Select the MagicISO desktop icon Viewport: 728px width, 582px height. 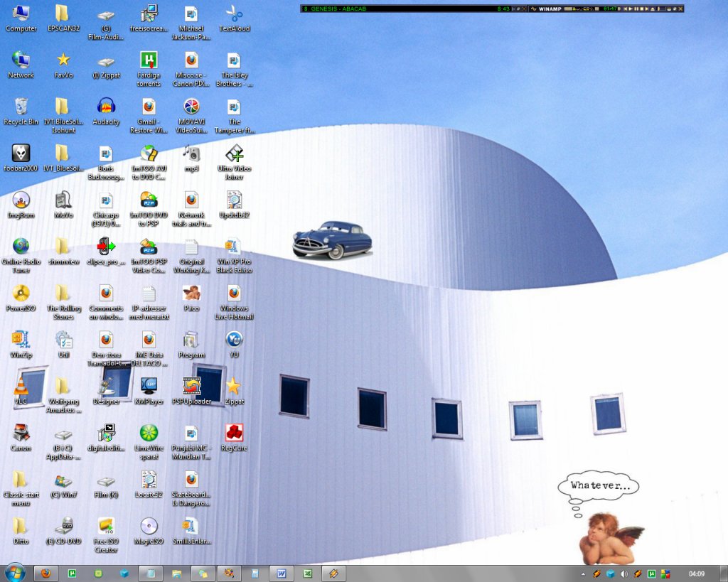tap(149, 527)
